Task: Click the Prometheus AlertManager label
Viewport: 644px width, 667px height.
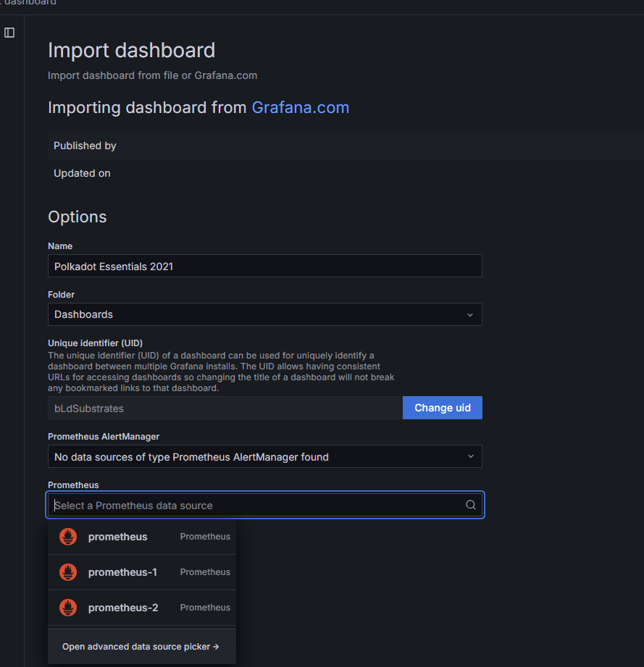Action: [104, 437]
